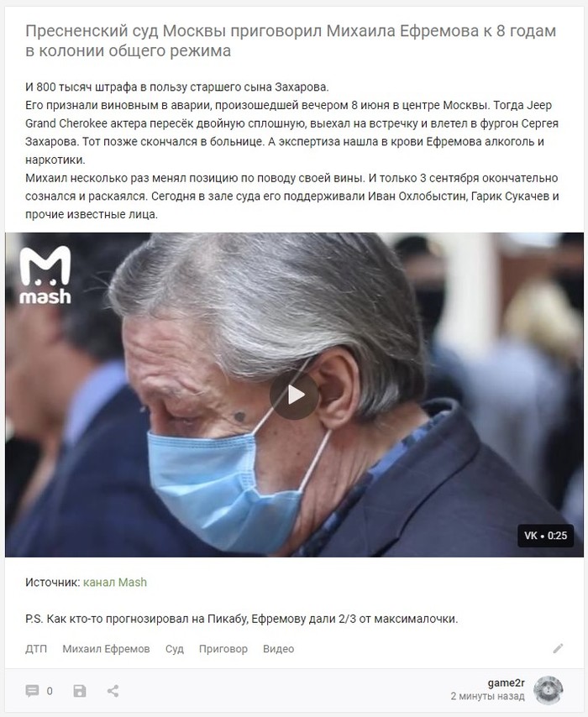Click the P.S. line about Пикабу

pyautogui.click(x=242, y=619)
